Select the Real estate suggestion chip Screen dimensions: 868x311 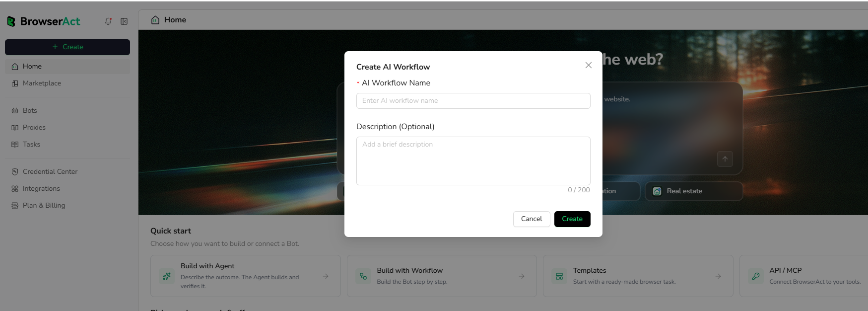click(694, 191)
